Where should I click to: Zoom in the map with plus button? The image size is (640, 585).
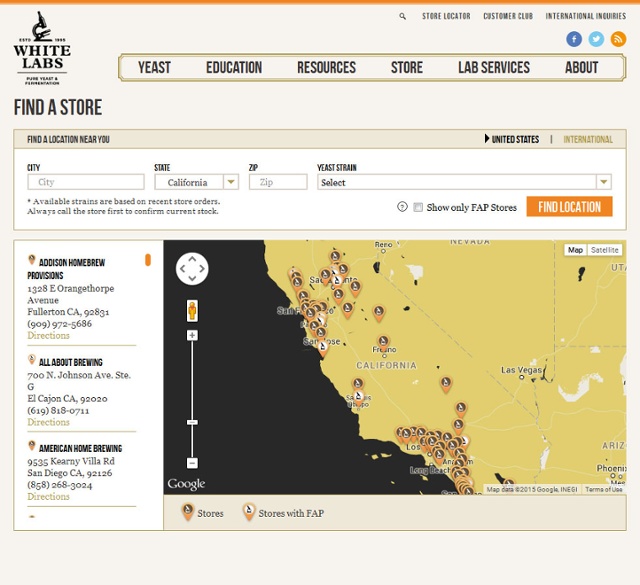point(192,336)
